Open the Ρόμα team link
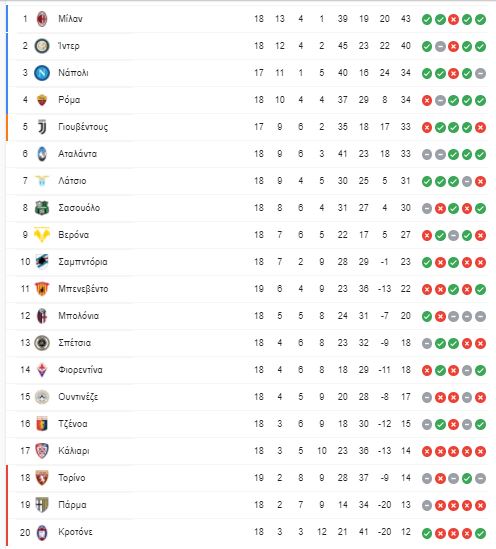This screenshot has height=549, width=496. (69, 100)
